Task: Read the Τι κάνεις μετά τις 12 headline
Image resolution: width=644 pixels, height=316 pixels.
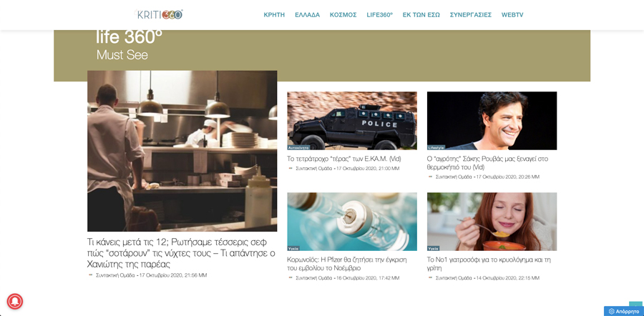Action: coord(181,252)
